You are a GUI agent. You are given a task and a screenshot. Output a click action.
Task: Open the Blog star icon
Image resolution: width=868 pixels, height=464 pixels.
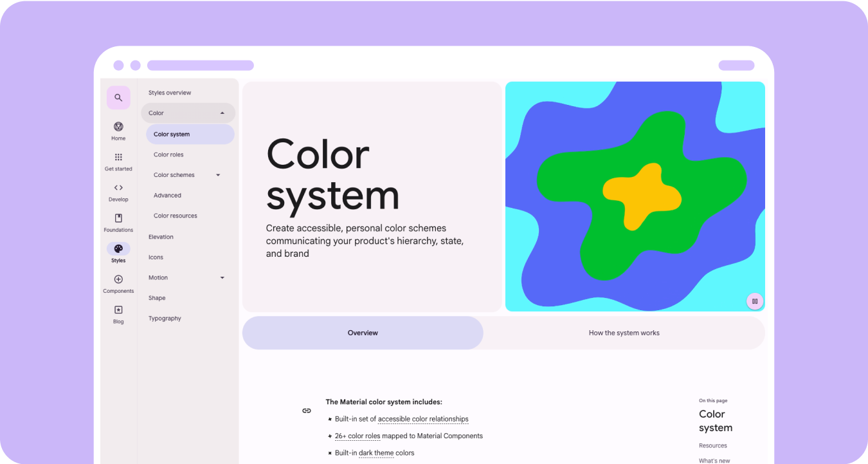click(x=118, y=310)
